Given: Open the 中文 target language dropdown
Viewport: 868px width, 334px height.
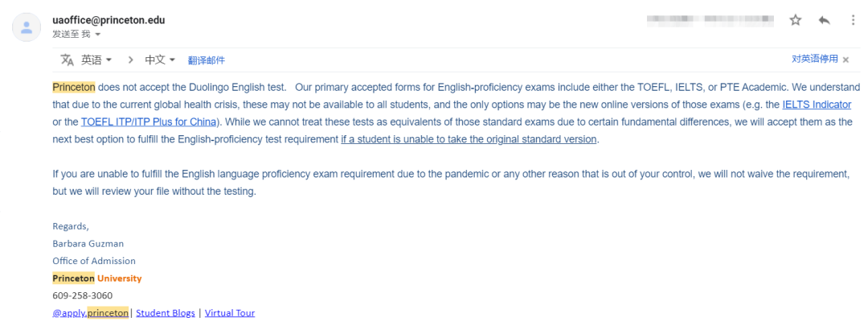Looking at the screenshot, I should point(160,60).
